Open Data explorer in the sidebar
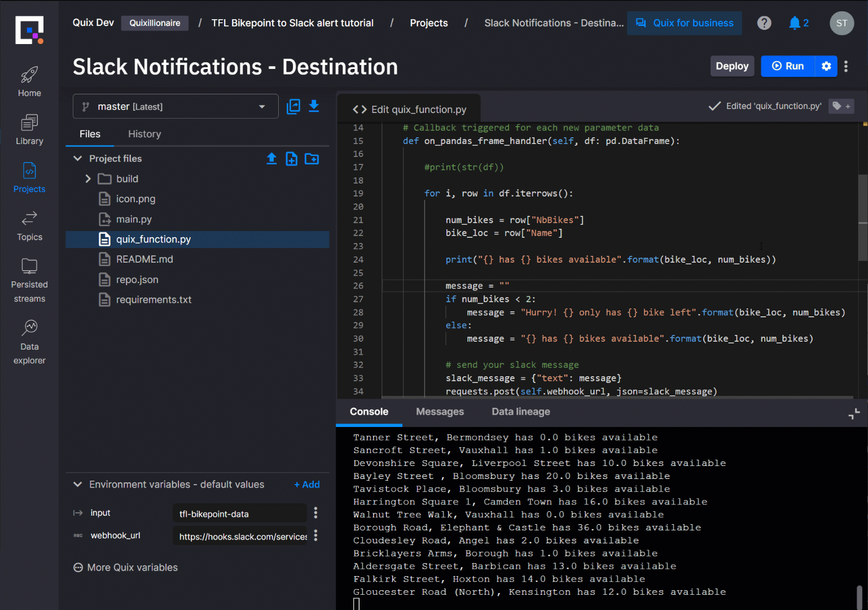 29,342
